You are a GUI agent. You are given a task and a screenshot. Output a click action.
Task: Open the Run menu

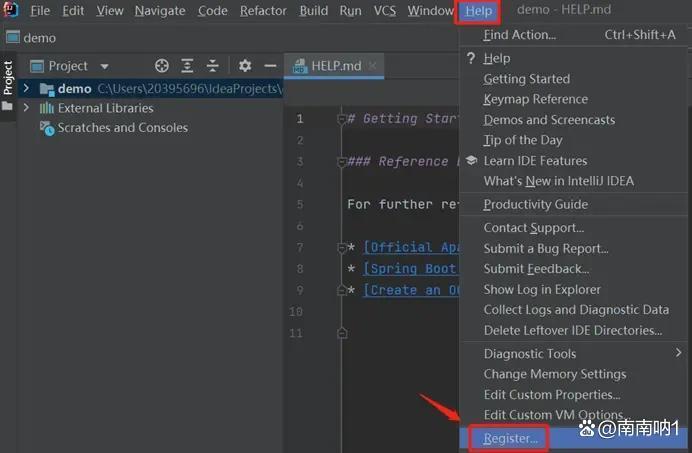point(350,10)
